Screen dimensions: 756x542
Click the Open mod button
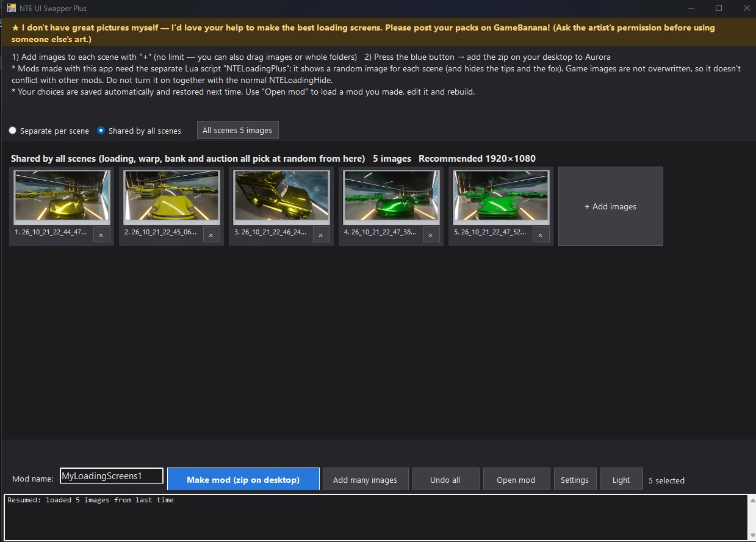coord(516,479)
